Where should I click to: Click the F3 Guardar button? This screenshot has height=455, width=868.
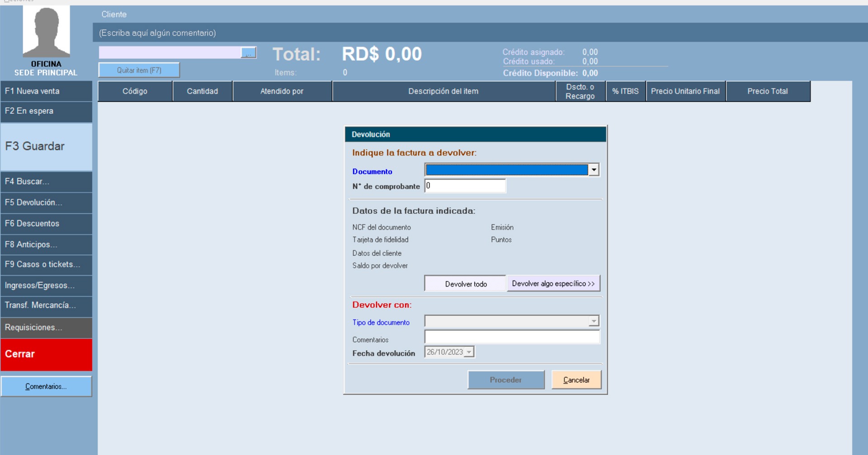pos(46,146)
